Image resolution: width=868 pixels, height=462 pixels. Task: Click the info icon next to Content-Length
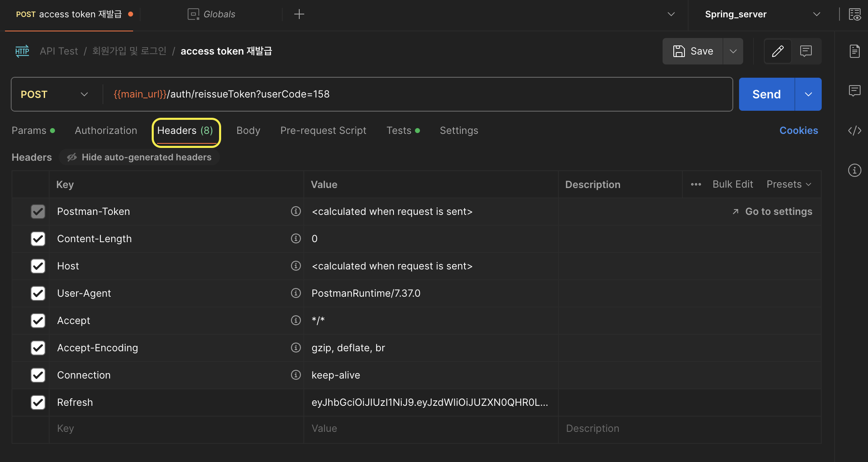296,238
